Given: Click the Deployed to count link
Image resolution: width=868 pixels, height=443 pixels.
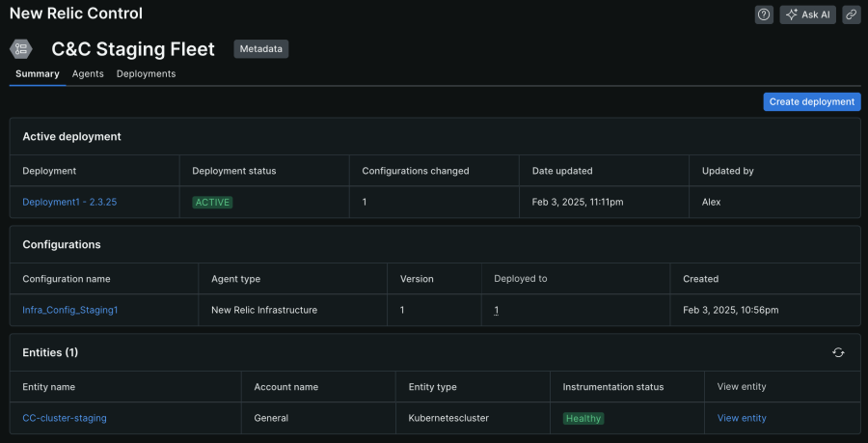Looking at the screenshot, I should (497, 310).
